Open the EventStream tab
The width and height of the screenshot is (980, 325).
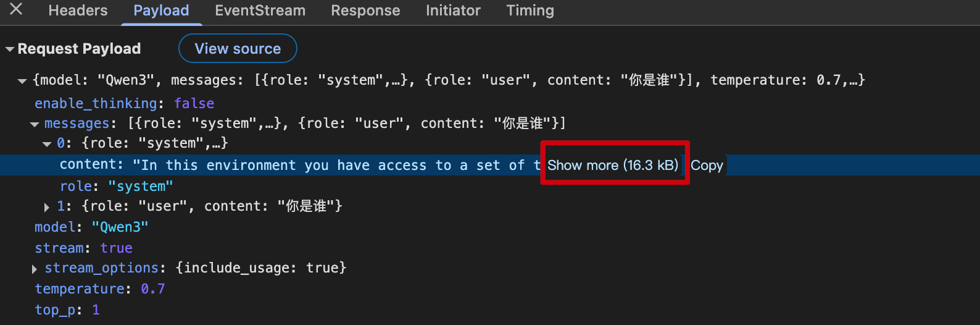tap(260, 11)
